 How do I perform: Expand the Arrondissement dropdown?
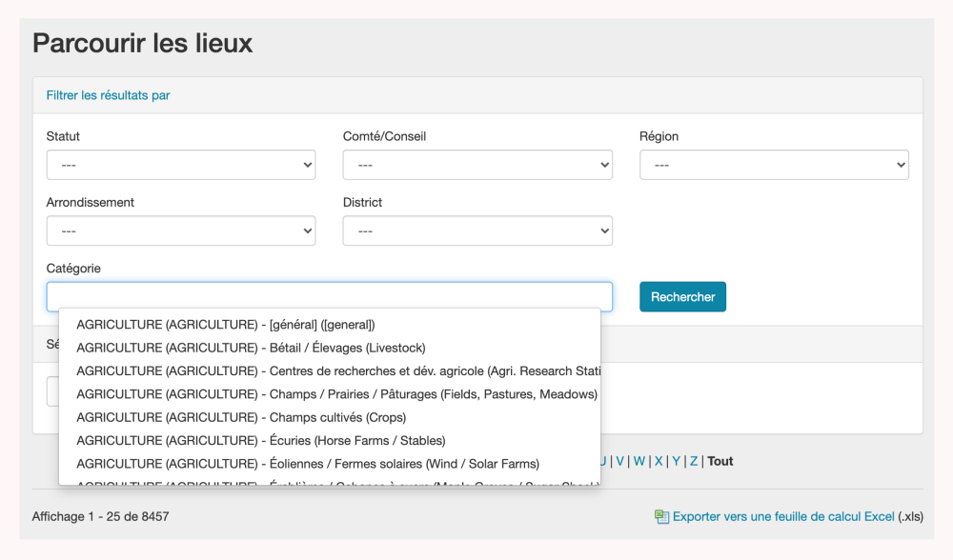(181, 230)
